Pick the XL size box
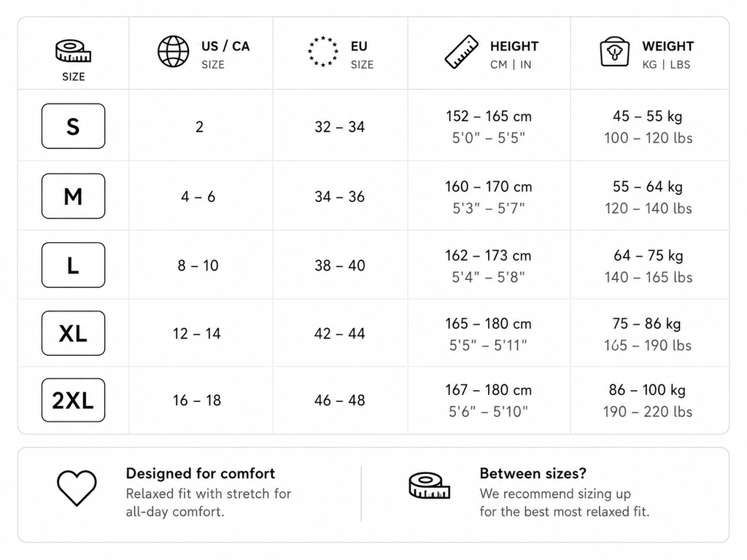The width and height of the screenshot is (747, 560). click(x=74, y=333)
